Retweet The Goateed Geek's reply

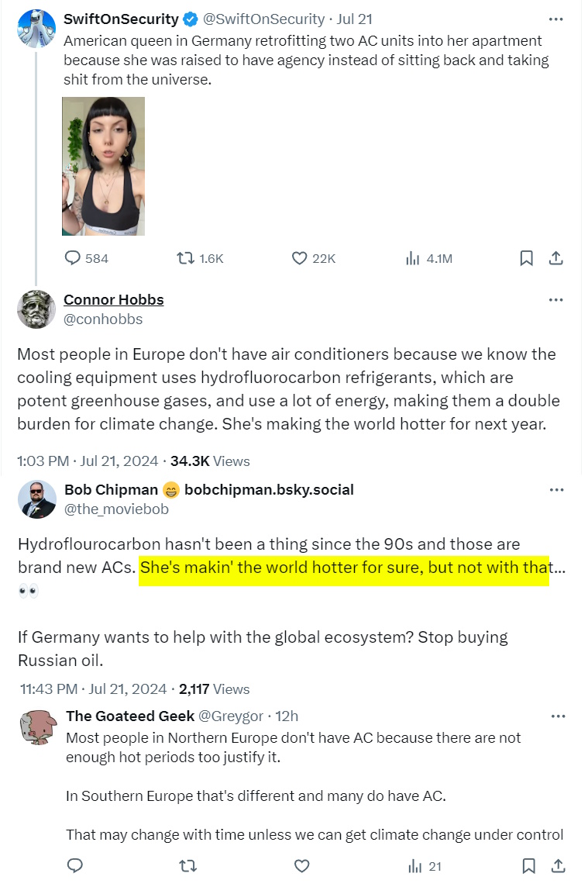[x=188, y=866]
